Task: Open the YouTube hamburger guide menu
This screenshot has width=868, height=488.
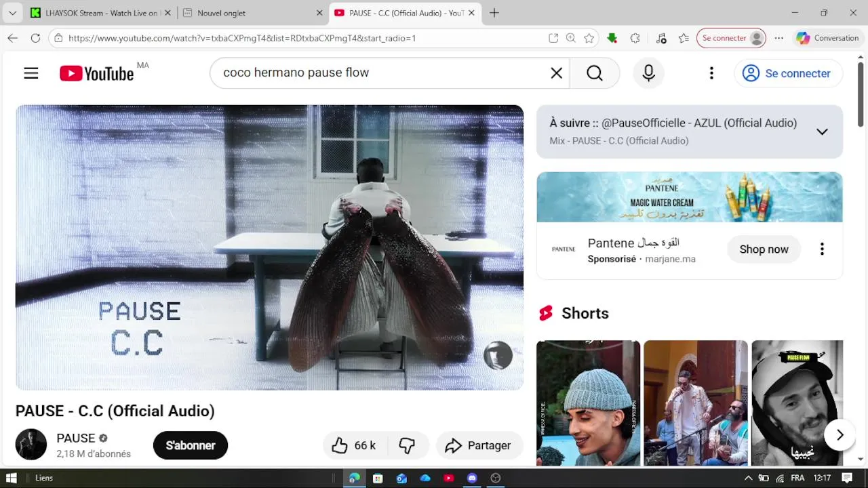Action: [31, 73]
